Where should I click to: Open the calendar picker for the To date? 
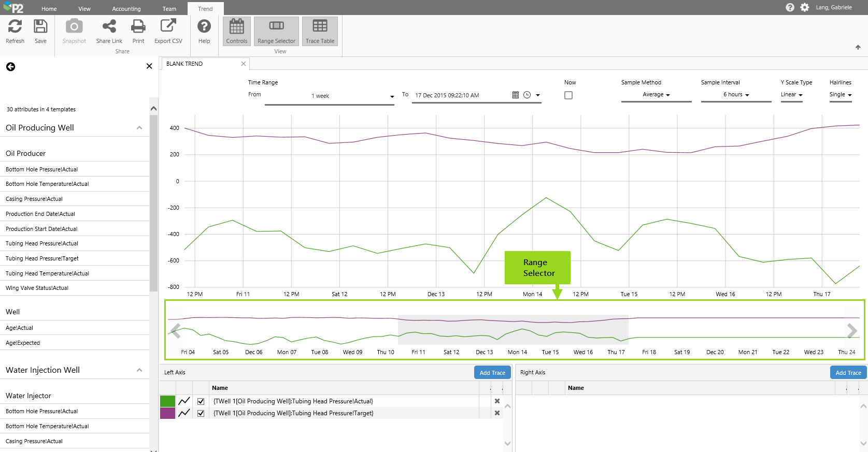pos(515,95)
